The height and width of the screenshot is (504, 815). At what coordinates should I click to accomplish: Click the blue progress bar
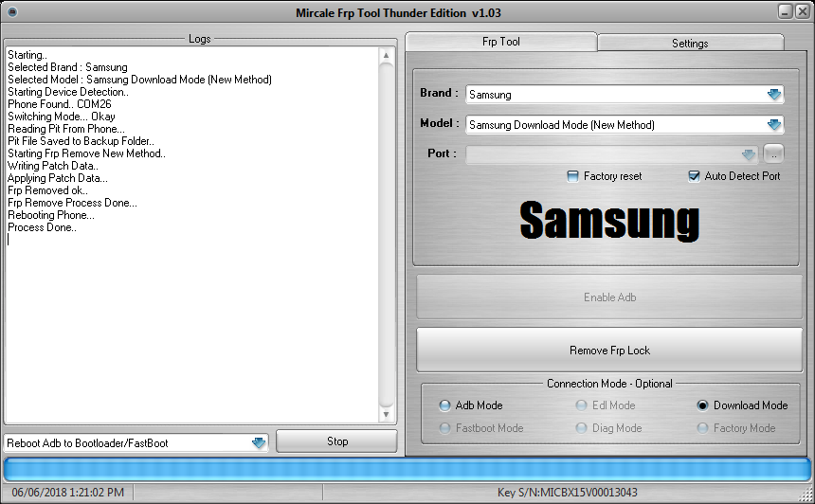(x=407, y=470)
